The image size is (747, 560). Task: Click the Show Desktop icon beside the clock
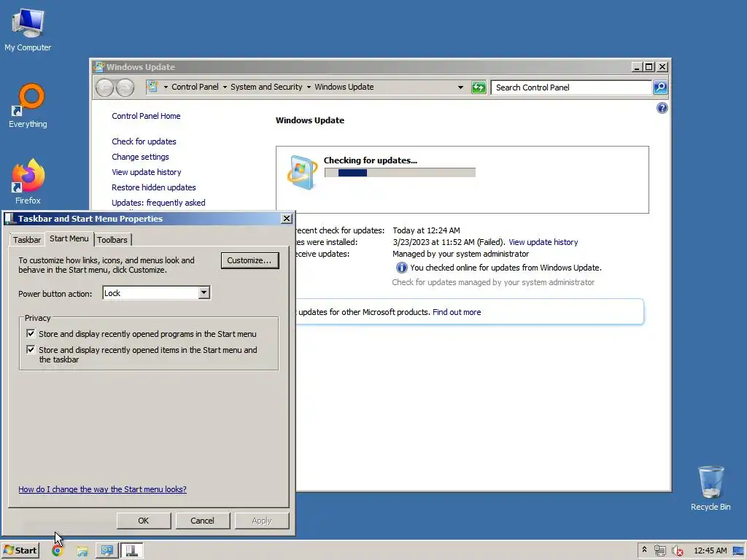(x=739, y=551)
